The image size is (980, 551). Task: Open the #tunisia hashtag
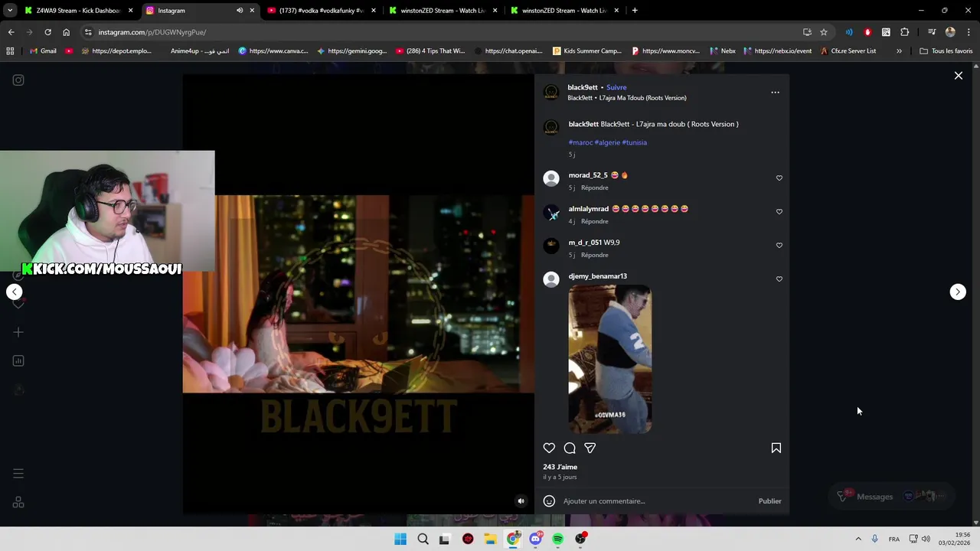click(634, 142)
